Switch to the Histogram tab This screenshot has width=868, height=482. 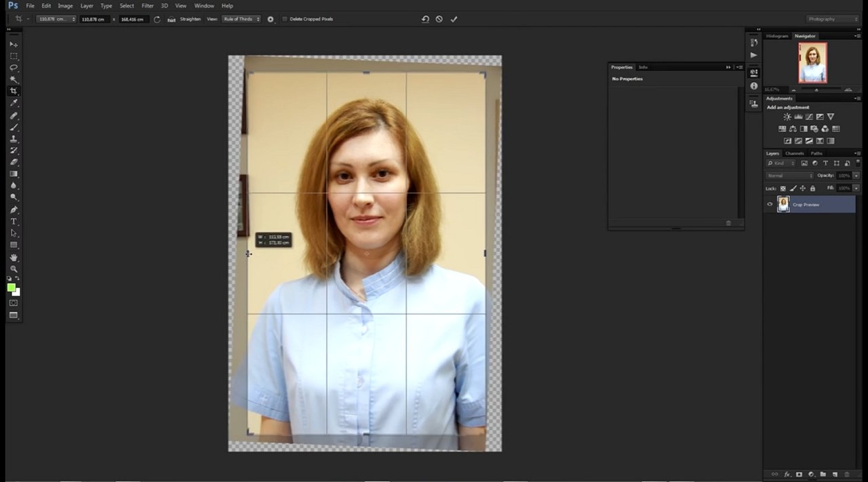[777, 36]
